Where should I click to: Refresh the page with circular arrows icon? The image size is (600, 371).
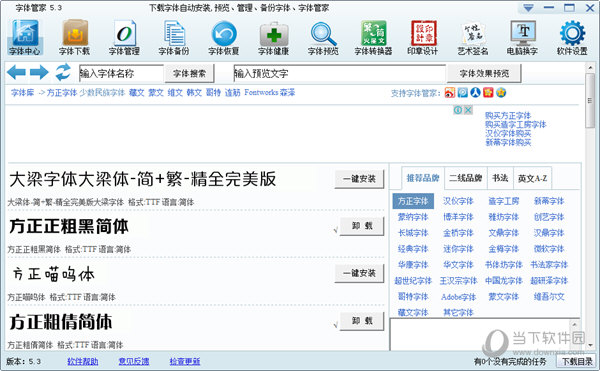pyautogui.click(x=63, y=72)
